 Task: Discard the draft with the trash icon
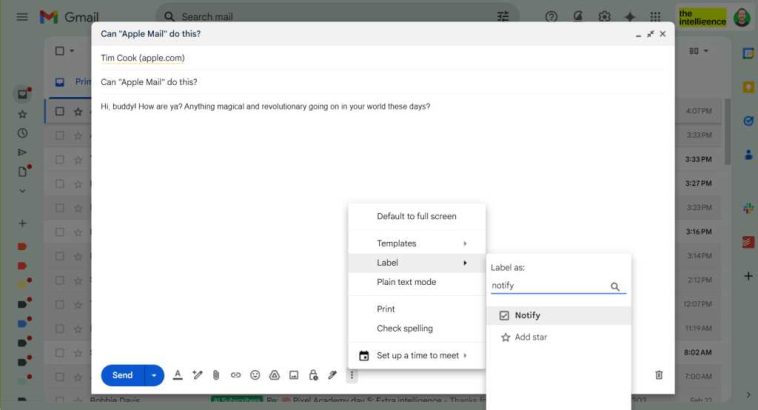pyautogui.click(x=658, y=375)
